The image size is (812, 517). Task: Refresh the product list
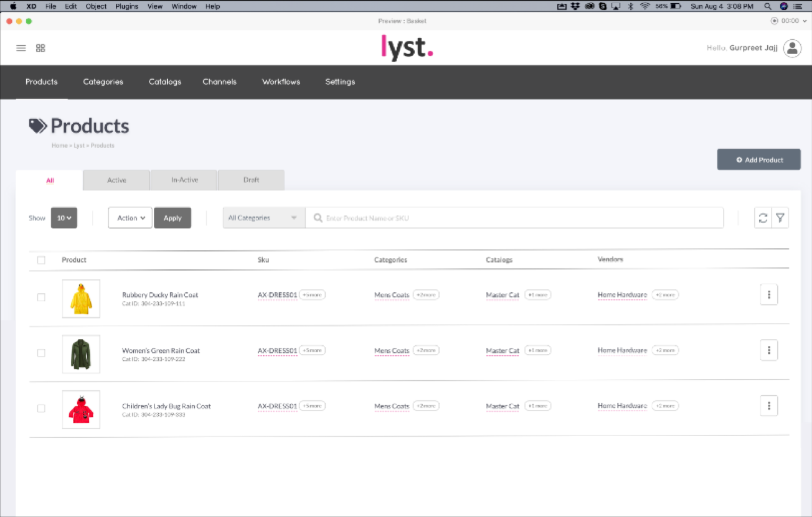[763, 218]
